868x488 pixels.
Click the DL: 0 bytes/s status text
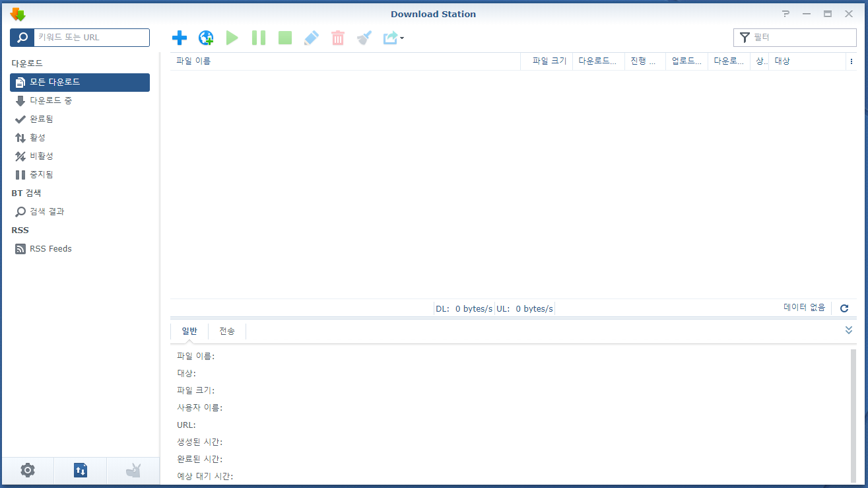point(464,308)
